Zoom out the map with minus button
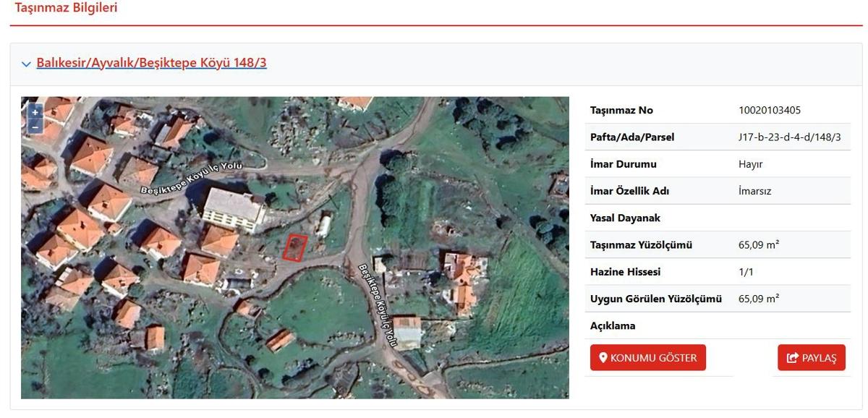Image resolution: width=868 pixels, height=418 pixels. click(x=35, y=127)
